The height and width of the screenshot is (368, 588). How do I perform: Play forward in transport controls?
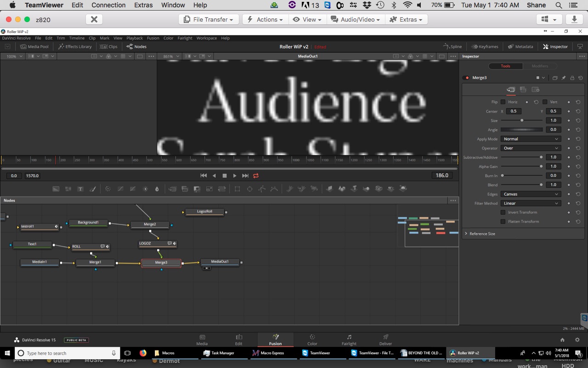235,175
